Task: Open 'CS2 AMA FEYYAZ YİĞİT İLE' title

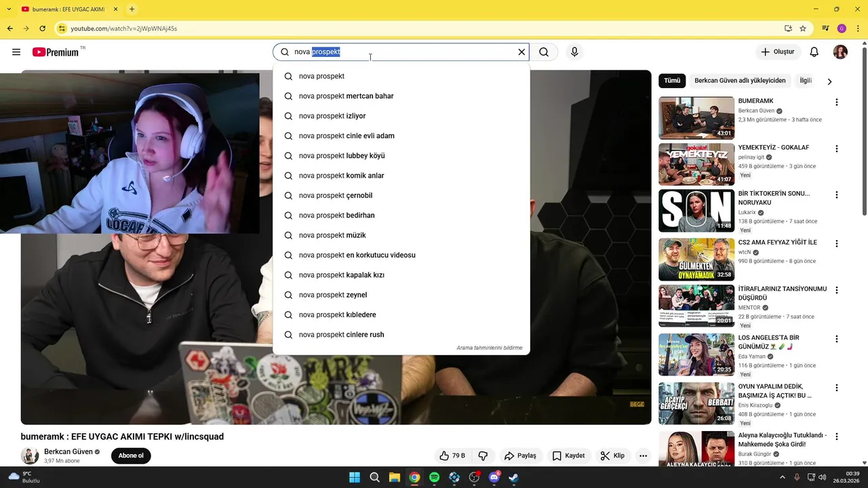Action: (778, 242)
